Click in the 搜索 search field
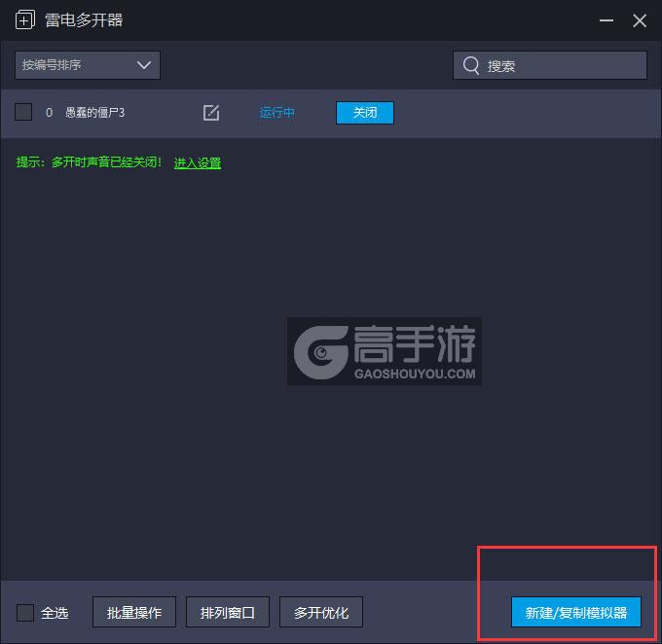Image resolution: width=662 pixels, height=644 pixels. [550, 65]
